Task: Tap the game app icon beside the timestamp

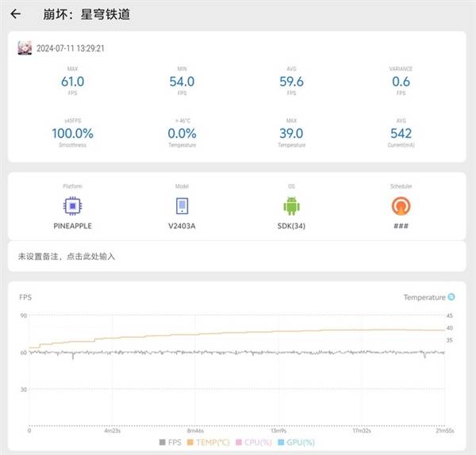Action: pos(25,48)
